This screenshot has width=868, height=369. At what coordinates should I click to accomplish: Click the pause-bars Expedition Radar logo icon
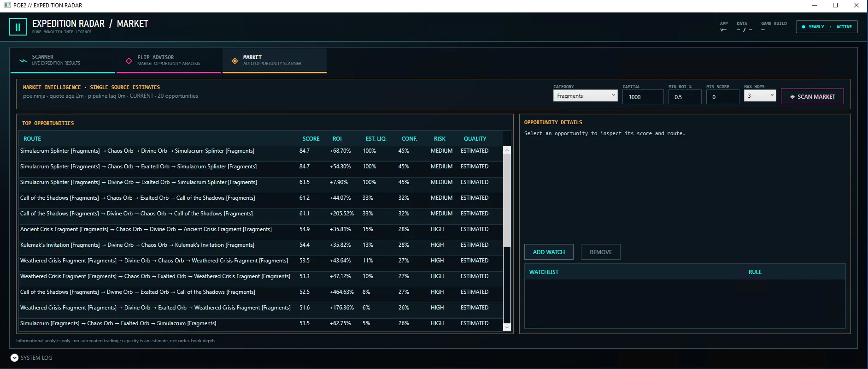tap(18, 27)
